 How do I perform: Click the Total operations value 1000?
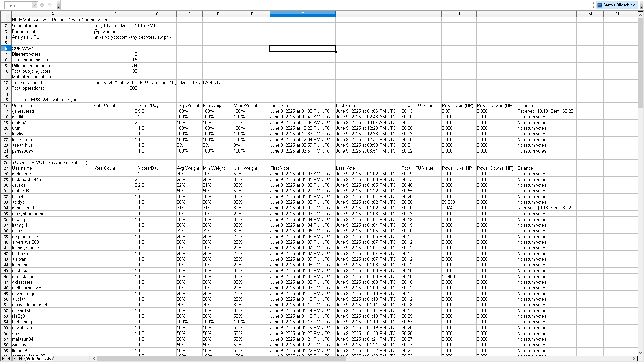115,88
